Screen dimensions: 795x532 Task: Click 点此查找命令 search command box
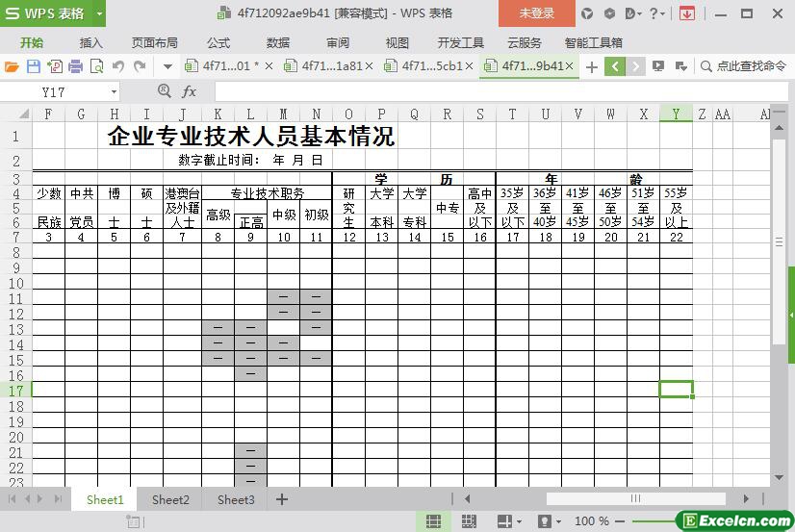pyautogui.click(x=745, y=66)
